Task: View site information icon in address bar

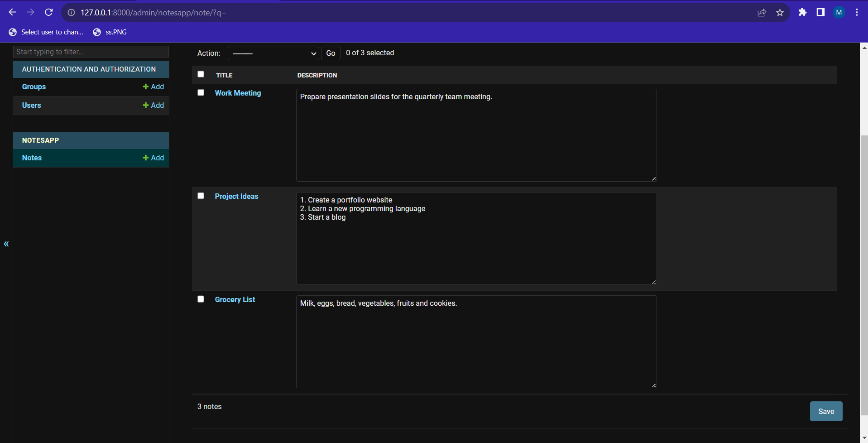Action: click(71, 13)
